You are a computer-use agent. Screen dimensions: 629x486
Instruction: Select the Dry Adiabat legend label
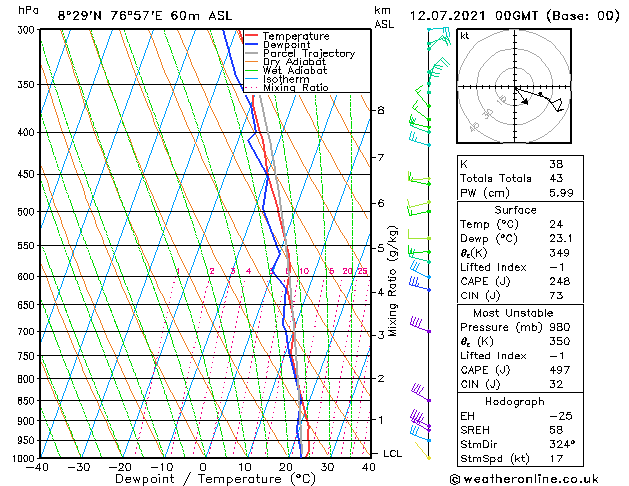(294, 62)
